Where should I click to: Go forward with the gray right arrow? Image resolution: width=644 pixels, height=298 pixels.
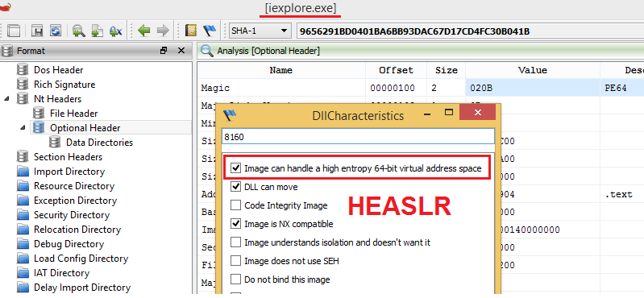pyautogui.click(x=163, y=31)
